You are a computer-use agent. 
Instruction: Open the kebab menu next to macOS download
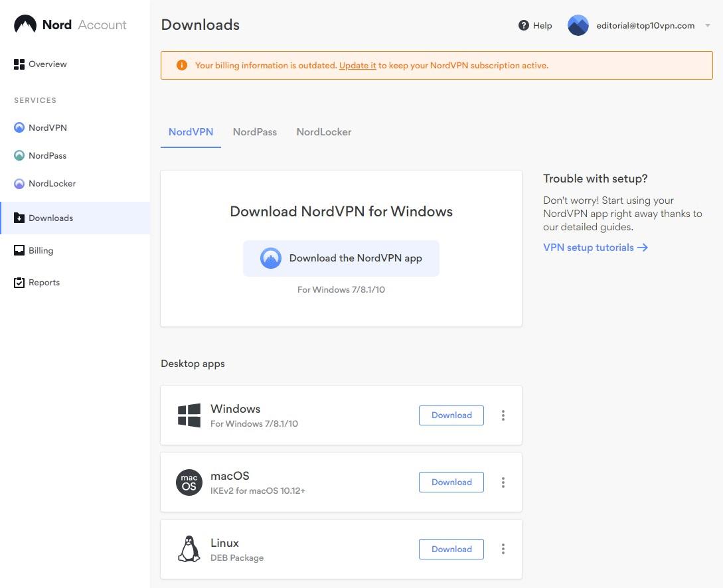coord(503,482)
